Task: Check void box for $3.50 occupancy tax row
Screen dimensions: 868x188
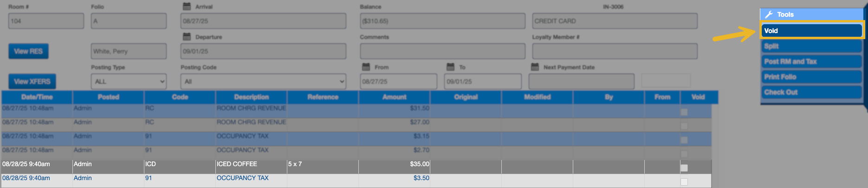Action: 684,182
